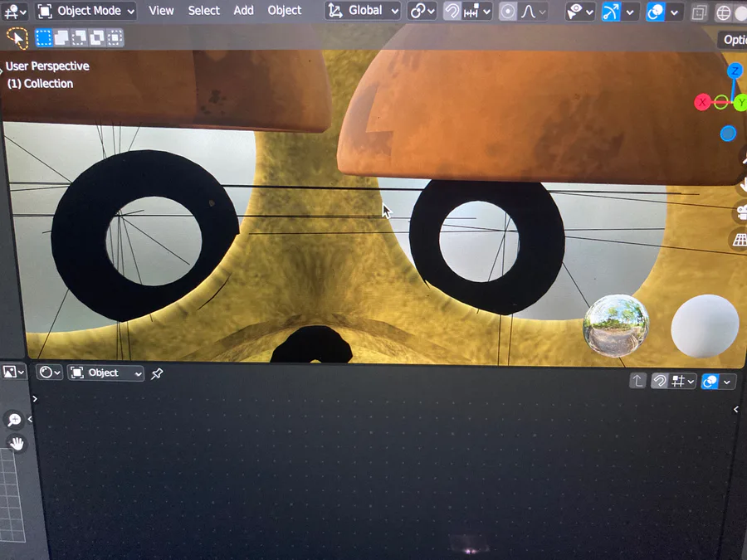Toggle the node tree pin icon
Viewport: 747px width, 560px height.
157,374
